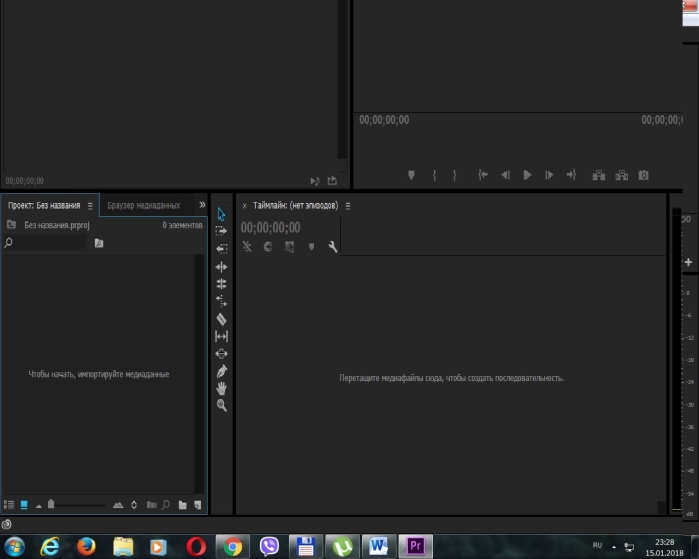The width and height of the screenshot is (699, 559).
Task: Click the New Item button
Action: point(197,505)
